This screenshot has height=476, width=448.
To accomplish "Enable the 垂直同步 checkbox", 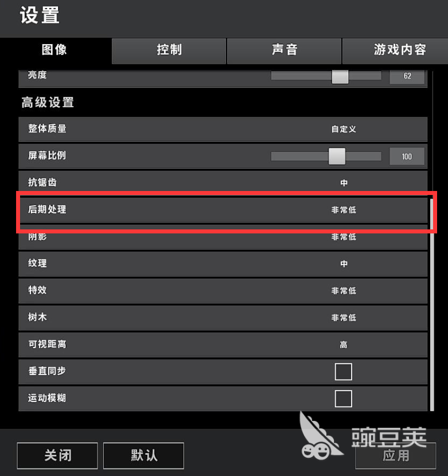I will tap(344, 372).
